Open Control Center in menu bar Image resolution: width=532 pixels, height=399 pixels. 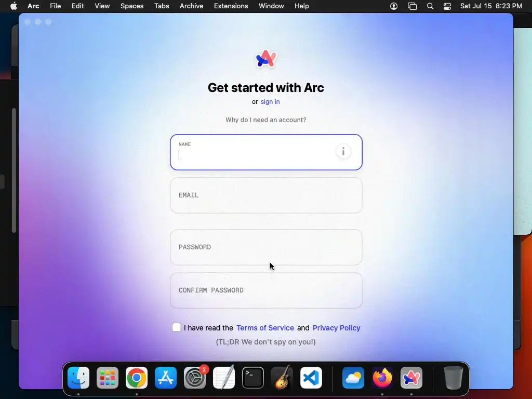[x=447, y=6]
